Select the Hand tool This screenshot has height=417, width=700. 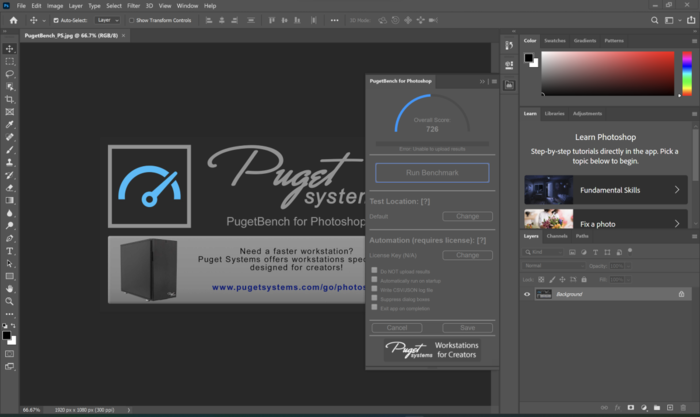9,289
